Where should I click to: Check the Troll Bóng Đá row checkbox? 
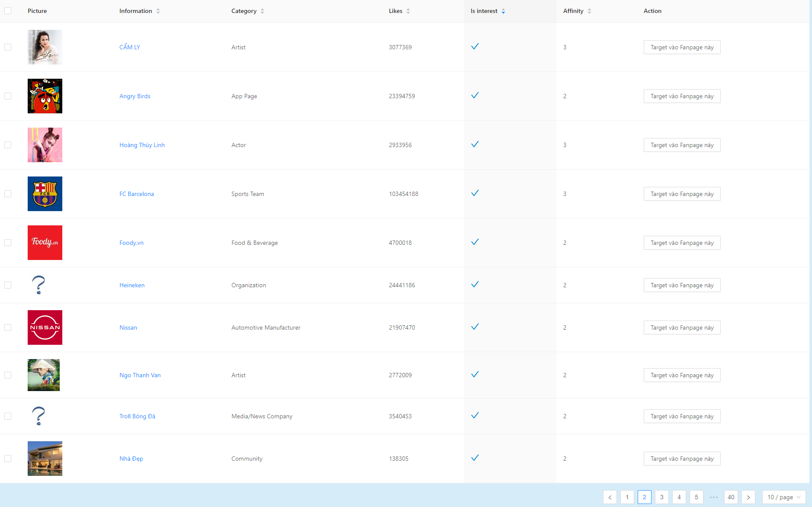tap(8, 416)
